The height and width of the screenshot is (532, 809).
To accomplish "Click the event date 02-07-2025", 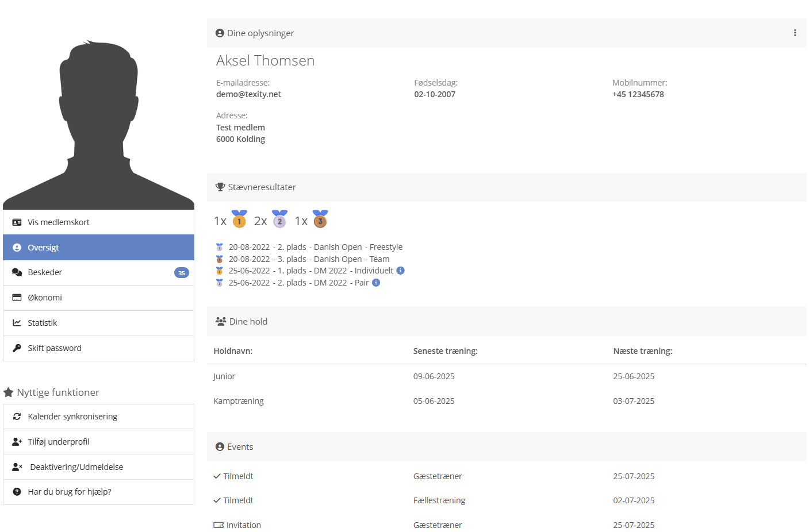I will tap(634, 500).
